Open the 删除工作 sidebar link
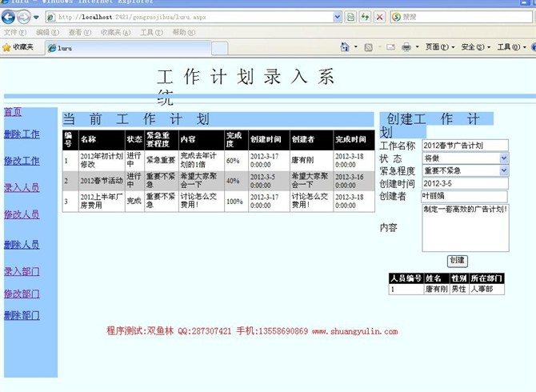The height and width of the screenshot is (392, 536). tap(22, 134)
